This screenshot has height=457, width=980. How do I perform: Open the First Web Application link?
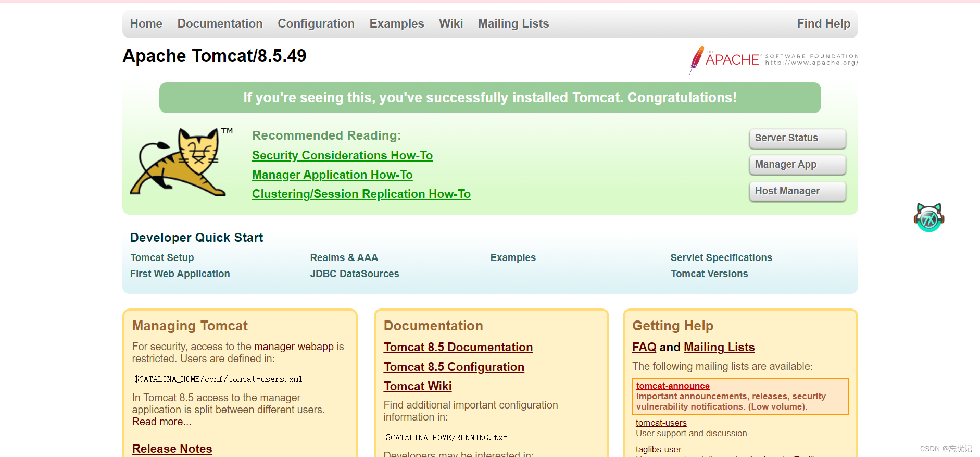click(180, 274)
